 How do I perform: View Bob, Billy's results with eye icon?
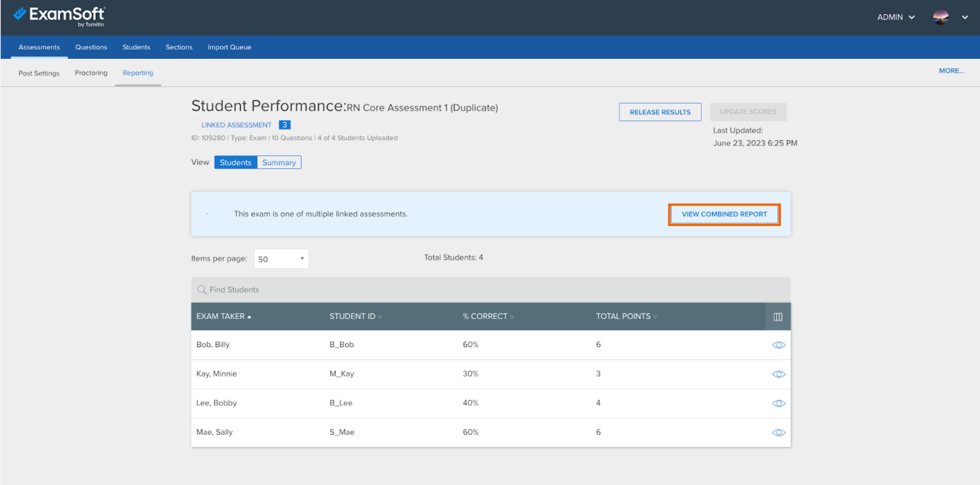(778, 345)
